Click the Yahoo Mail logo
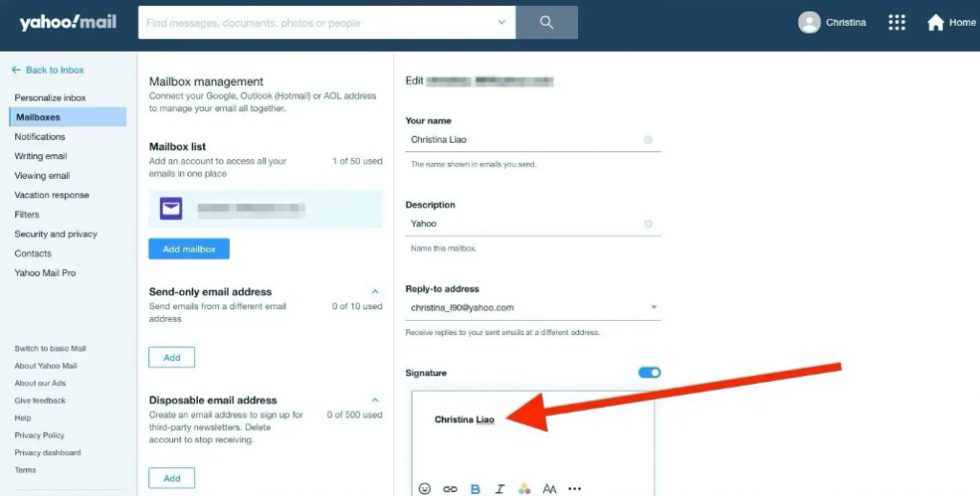The height and width of the screenshot is (496, 980). click(x=68, y=23)
